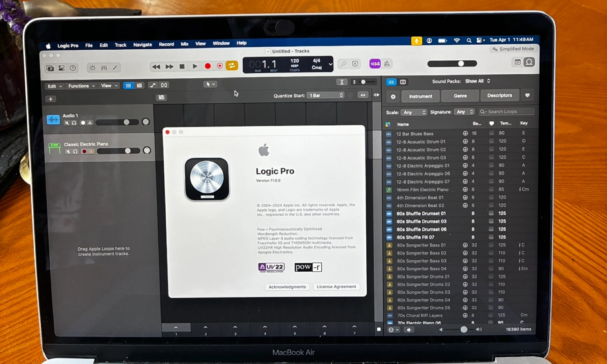
Task: Open Quick Help question mark button
Action: point(73,68)
